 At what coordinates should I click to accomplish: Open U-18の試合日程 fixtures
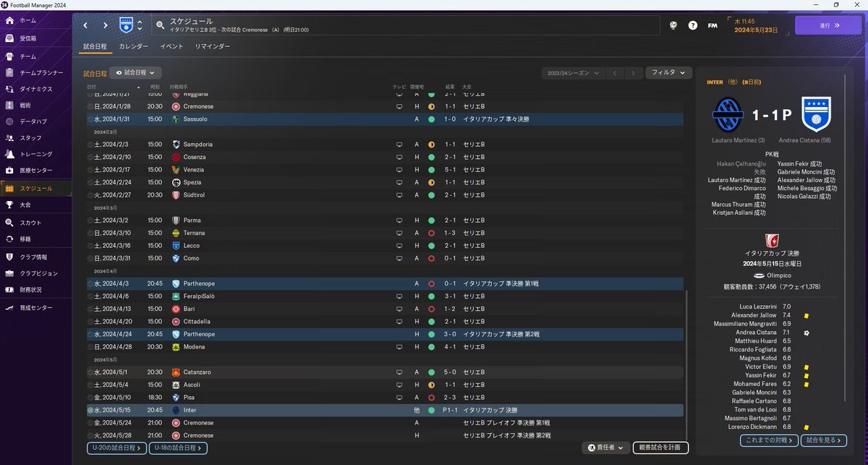tap(178, 448)
